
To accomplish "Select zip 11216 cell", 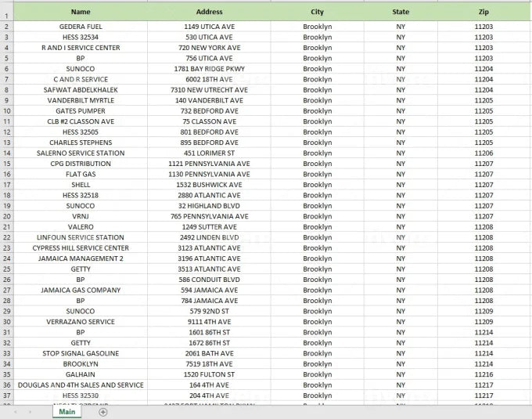I will 483,374.
